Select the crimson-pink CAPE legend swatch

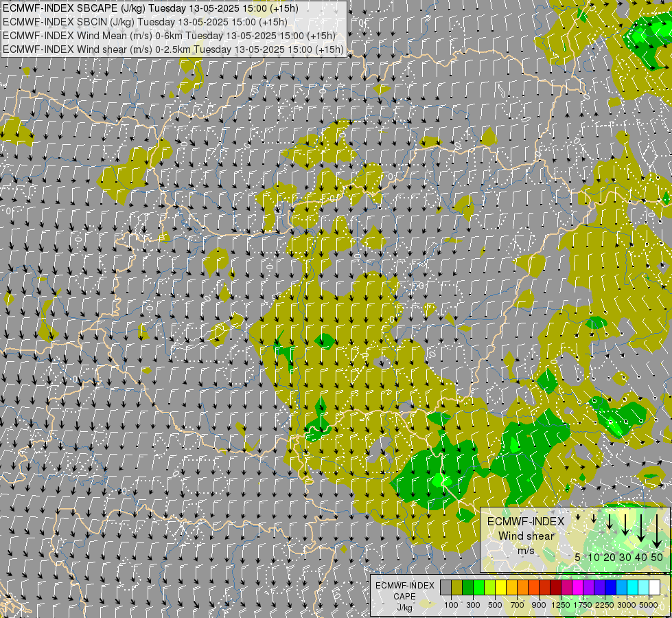click(x=567, y=587)
